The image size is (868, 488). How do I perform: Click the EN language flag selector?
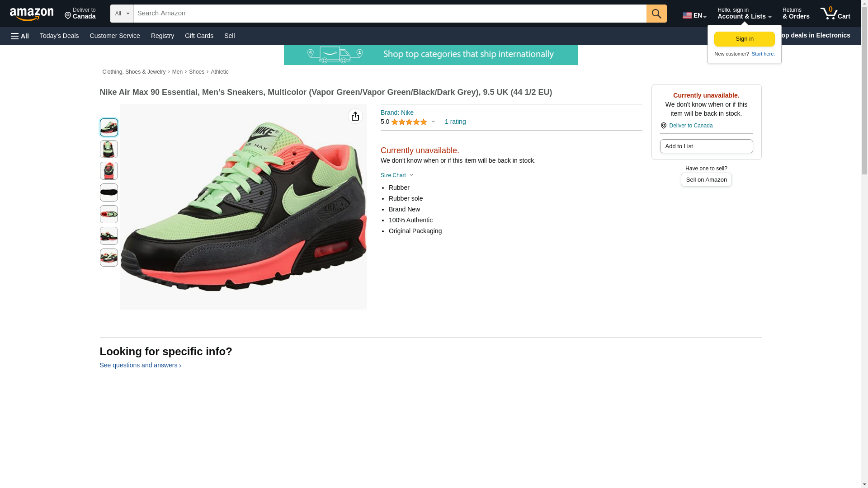coord(694,15)
